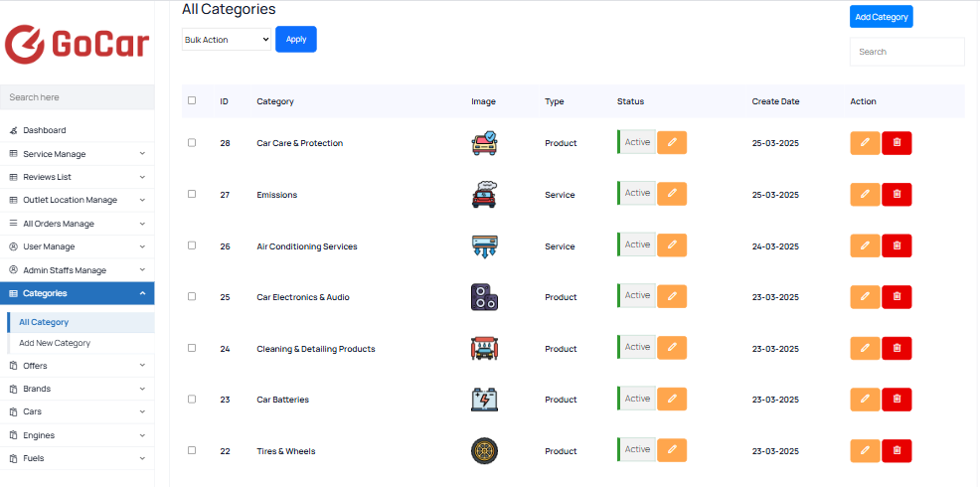The image size is (980, 487).
Task: Click Active status for Car Care & Protection
Action: 637,142
